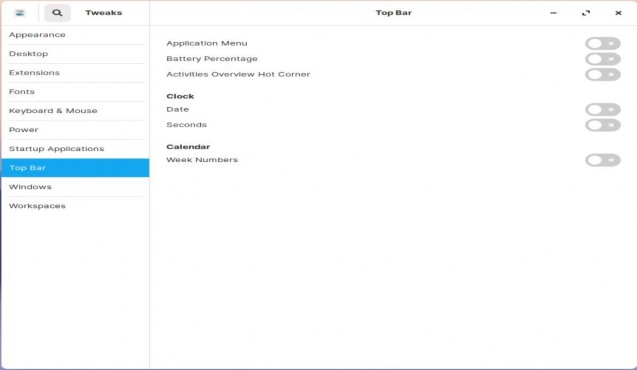Image resolution: width=637 pixels, height=370 pixels.
Task: Open the search button in header
Action: [57, 13]
